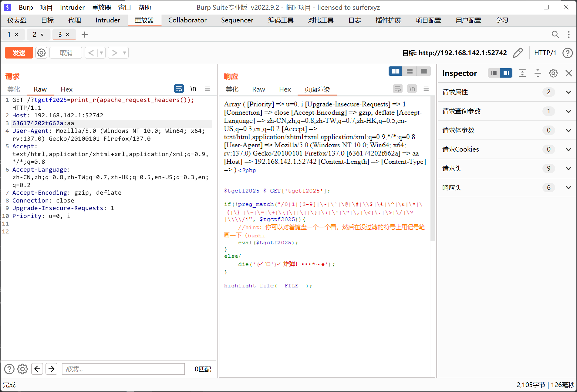577x392 pixels.
Task: Switch to the Collaborator tab
Action: coord(187,20)
